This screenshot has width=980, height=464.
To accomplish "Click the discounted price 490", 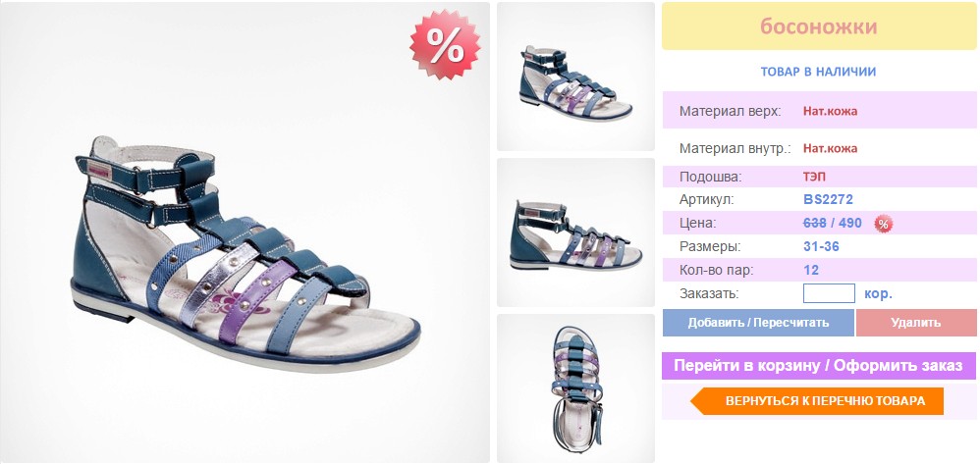I will click(850, 223).
